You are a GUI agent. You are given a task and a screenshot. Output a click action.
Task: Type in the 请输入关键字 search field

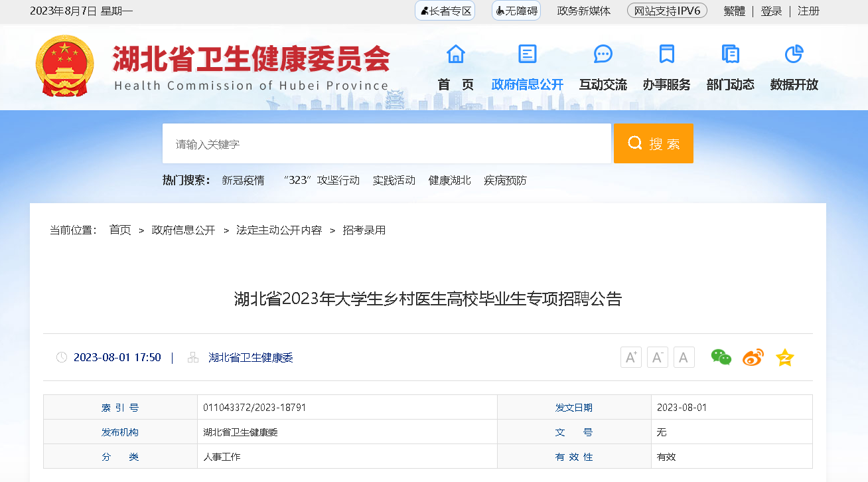[x=386, y=143]
